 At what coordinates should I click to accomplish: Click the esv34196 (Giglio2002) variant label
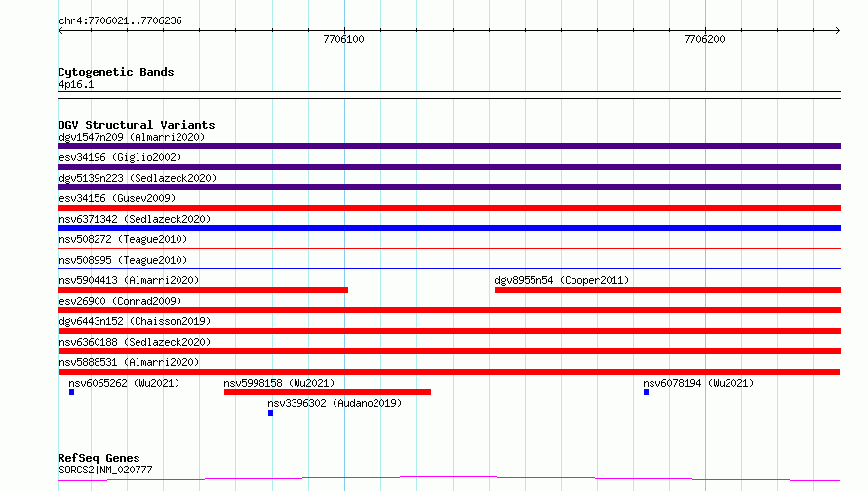[x=120, y=157]
